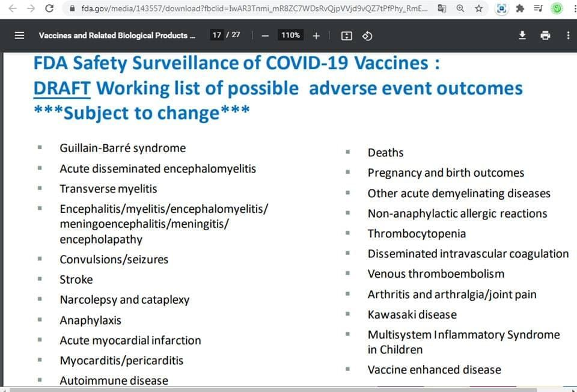
Task: Click Autoimmune disease list item
Action: point(114,381)
